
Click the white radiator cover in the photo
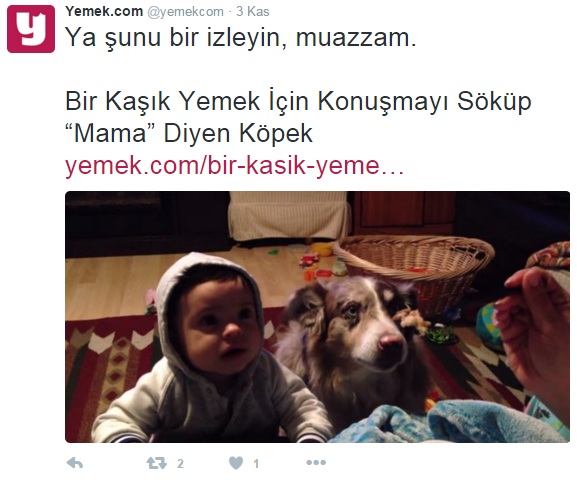pyautogui.click(x=288, y=216)
